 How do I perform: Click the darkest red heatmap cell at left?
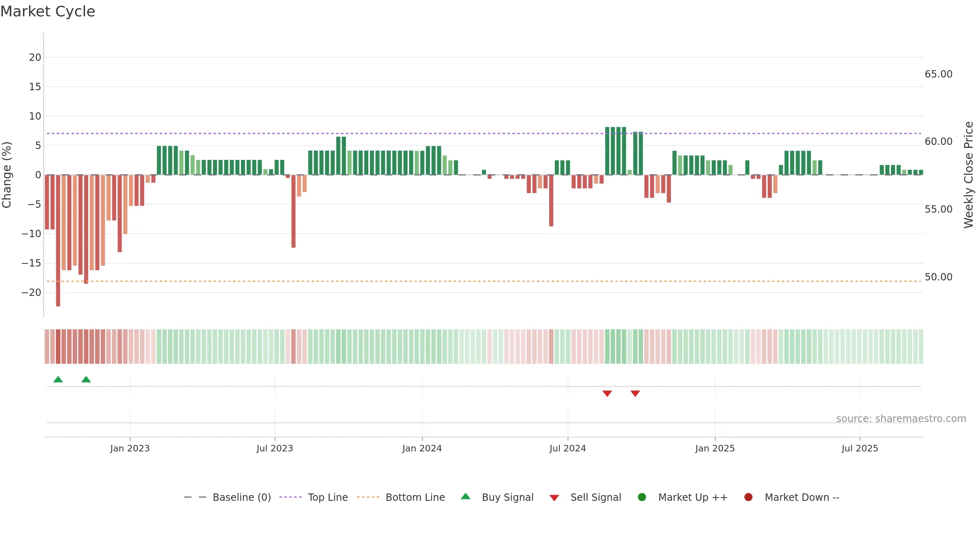(x=58, y=347)
